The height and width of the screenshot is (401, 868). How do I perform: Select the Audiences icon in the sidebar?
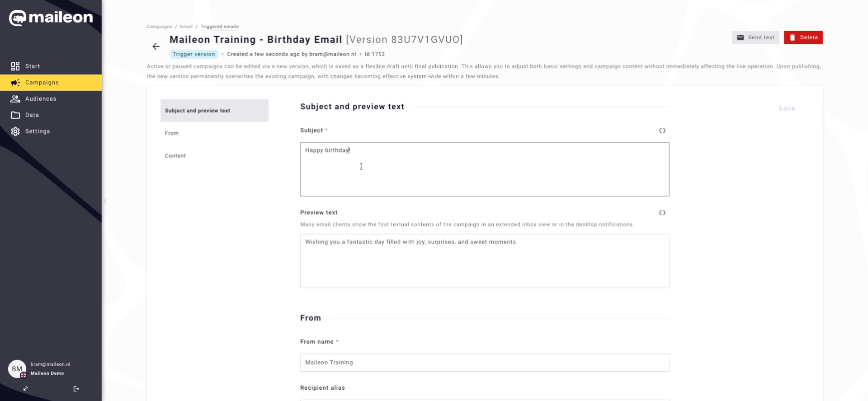point(15,98)
